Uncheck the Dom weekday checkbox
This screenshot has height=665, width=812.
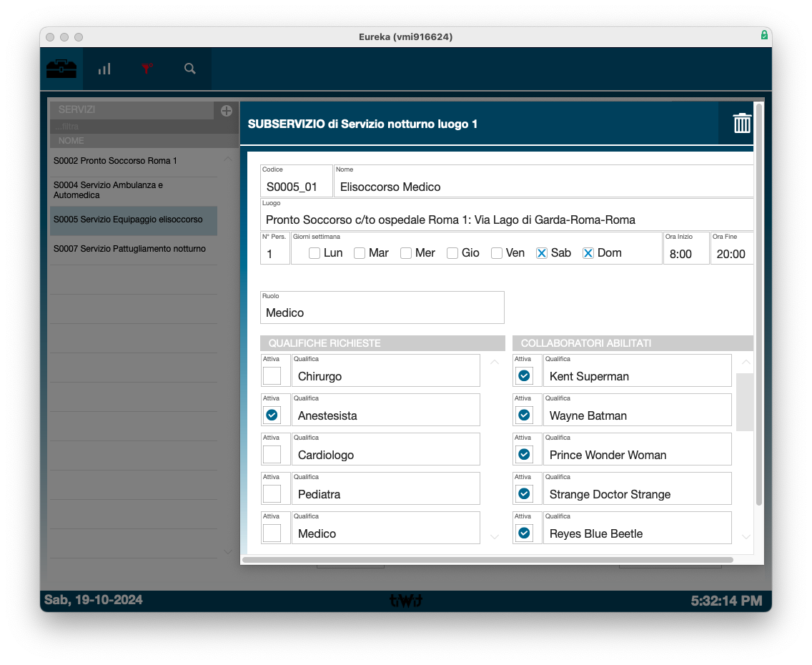click(x=588, y=253)
